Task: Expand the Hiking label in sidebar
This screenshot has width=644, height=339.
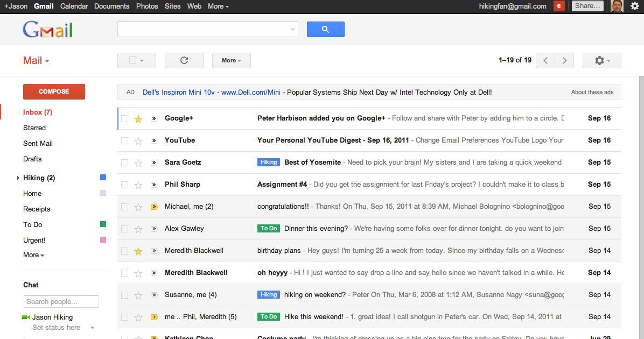Action: click(18, 178)
